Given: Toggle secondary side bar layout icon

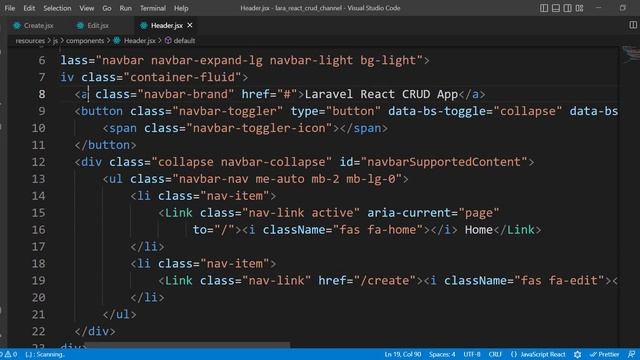Looking at the screenshot, I should 567,8.
